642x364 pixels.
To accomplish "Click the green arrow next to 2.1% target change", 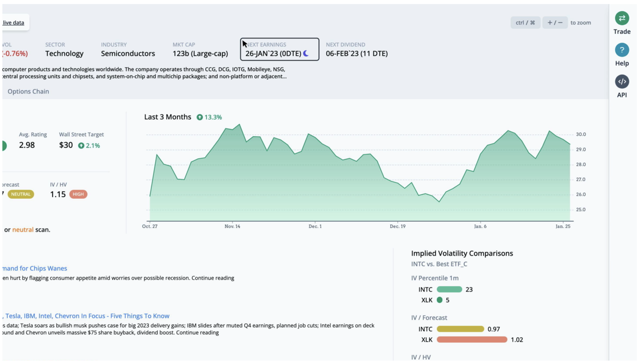I will (x=81, y=145).
